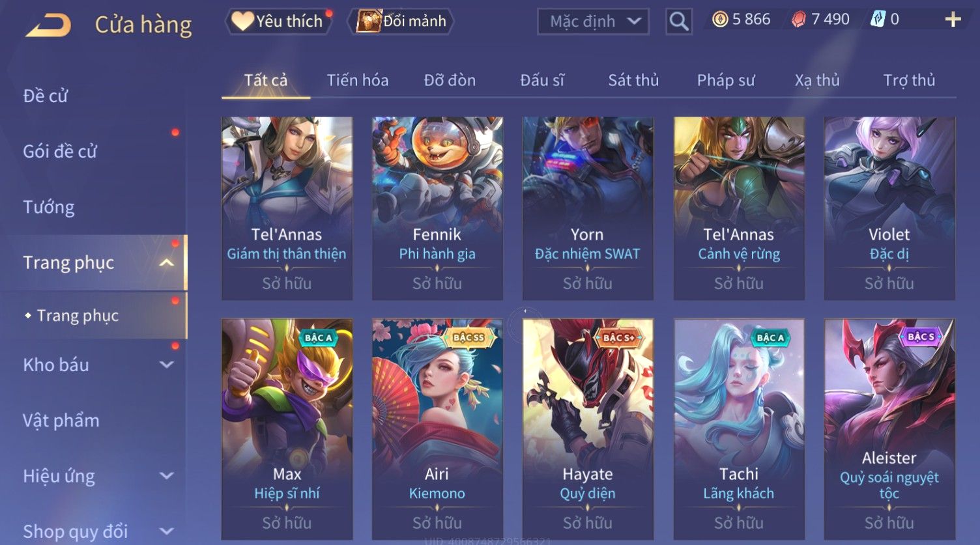980x545 pixels.
Task: Open the Mặc định sort dropdown
Action: click(x=593, y=21)
